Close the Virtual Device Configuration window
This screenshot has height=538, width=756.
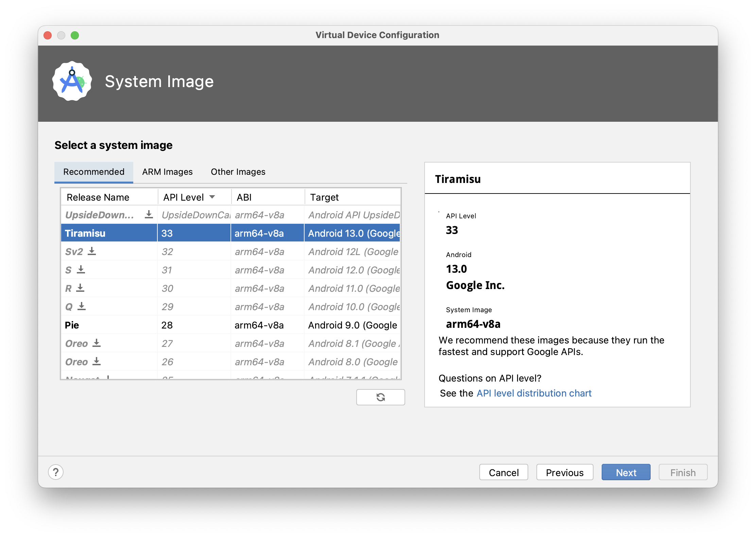[x=48, y=35]
